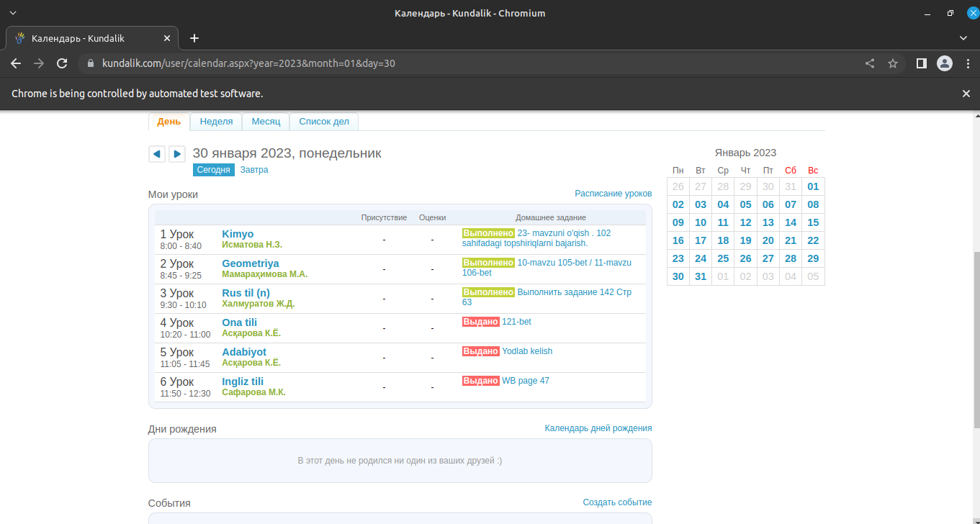Open teacher Сафарова М.К. profile
The image size is (980, 524).
[254, 392]
